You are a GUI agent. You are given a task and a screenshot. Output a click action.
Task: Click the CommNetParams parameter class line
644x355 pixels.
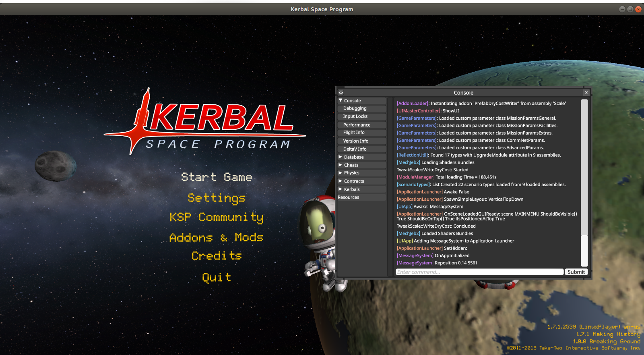tap(471, 141)
